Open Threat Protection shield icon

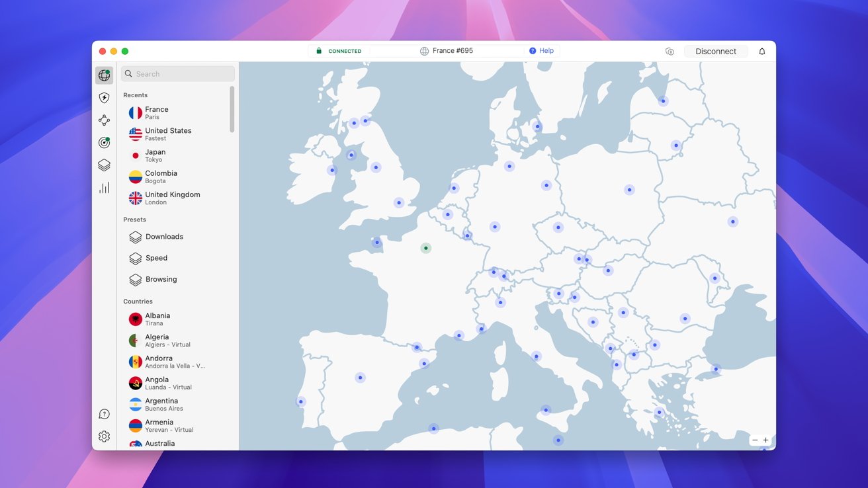[104, 98]
